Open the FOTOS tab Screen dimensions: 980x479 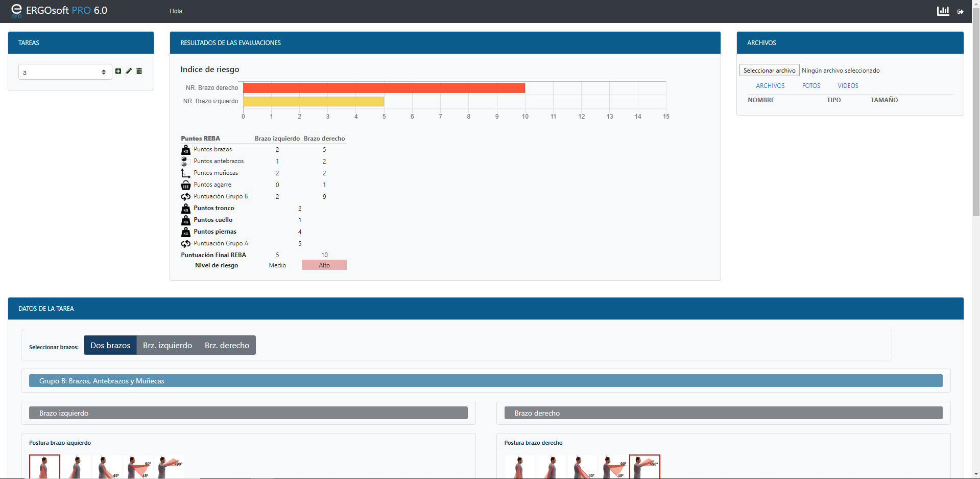point(811,86)
